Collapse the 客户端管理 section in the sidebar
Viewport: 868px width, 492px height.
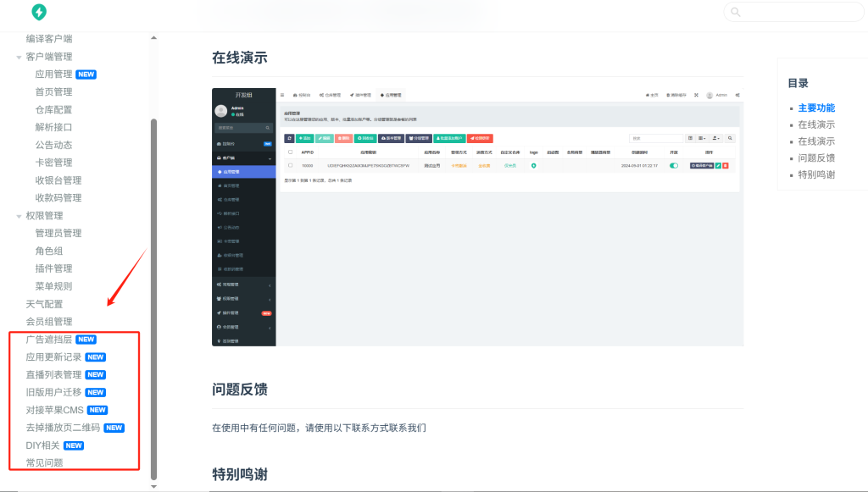click(19, 56)
